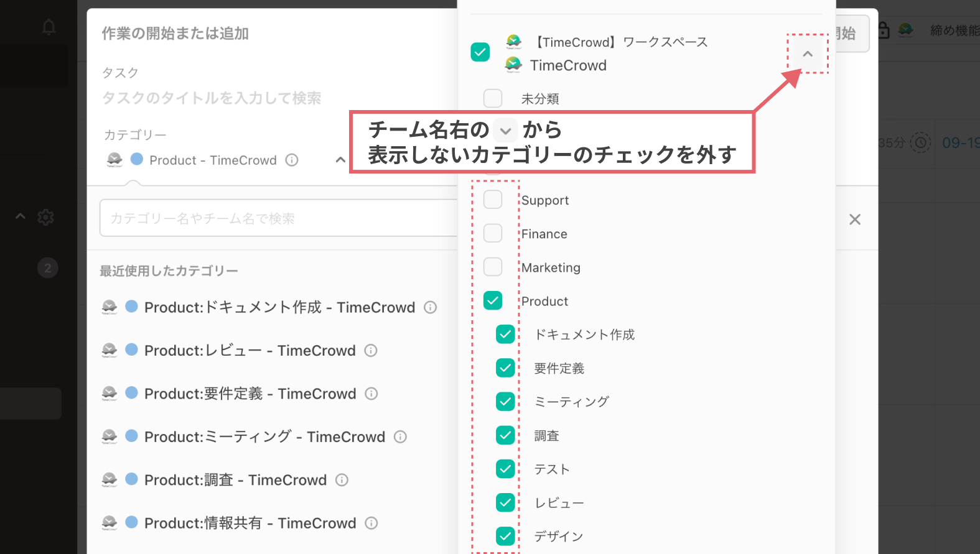Image resolution: width=980 pixels, height=554 pixels.
Task: Click blue color dot beside Product:調査
Action: point(131,478)
